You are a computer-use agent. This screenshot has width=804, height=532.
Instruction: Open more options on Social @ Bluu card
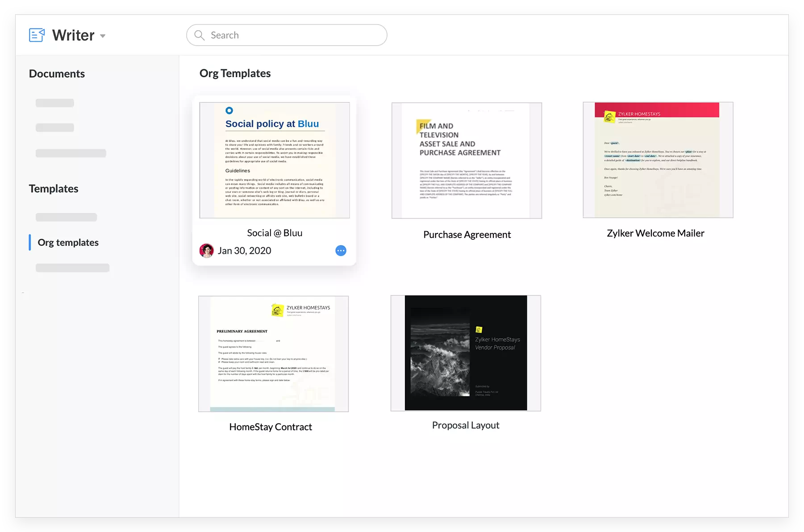(341, 250)
